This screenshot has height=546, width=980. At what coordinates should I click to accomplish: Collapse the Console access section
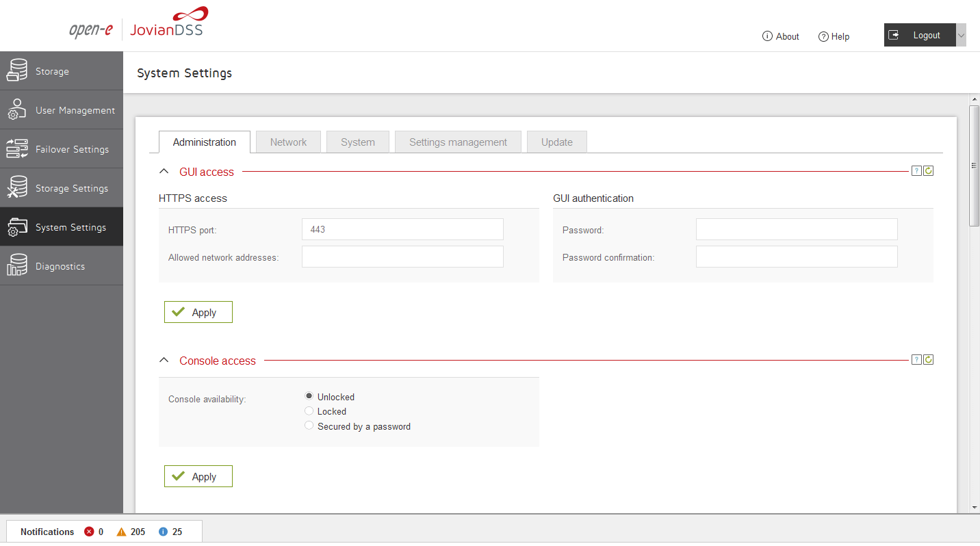164,361
